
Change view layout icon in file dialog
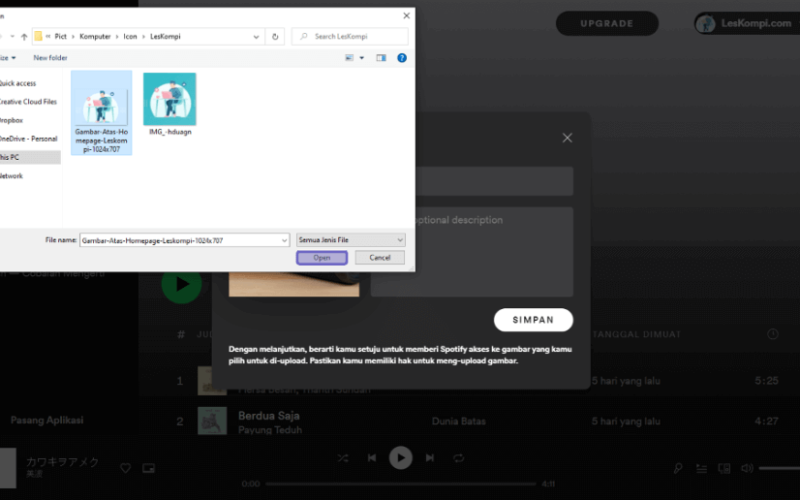(349, 58)
